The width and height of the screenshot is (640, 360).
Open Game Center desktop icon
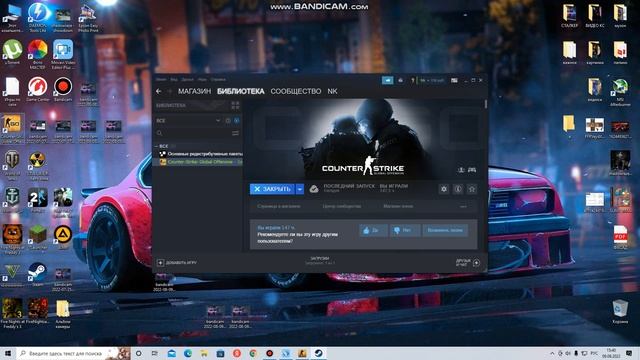(x=38, y=89)
